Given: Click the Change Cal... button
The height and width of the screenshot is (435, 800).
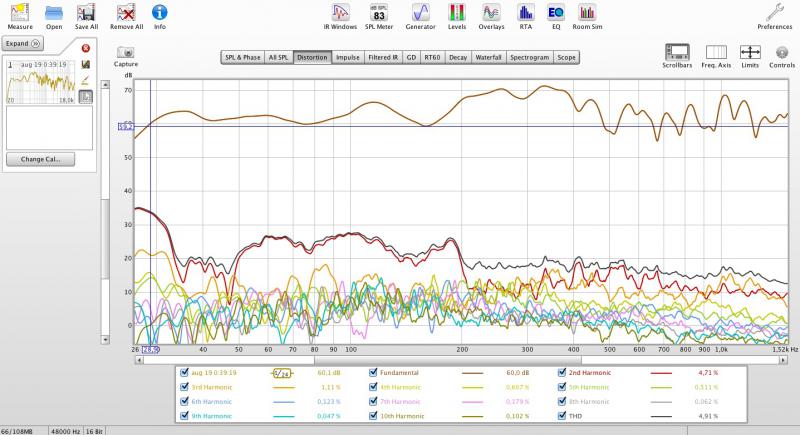Looking at the screenshot, I should pos(40,159).
